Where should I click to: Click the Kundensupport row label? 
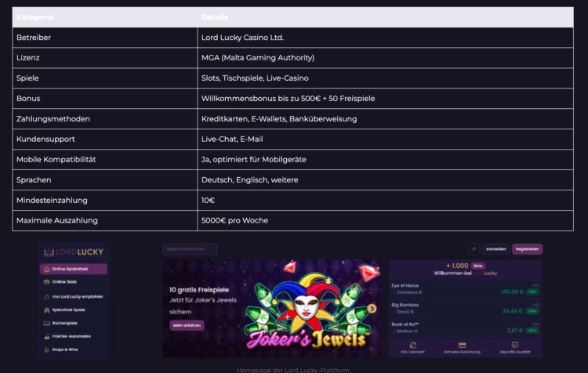(45, 139)
